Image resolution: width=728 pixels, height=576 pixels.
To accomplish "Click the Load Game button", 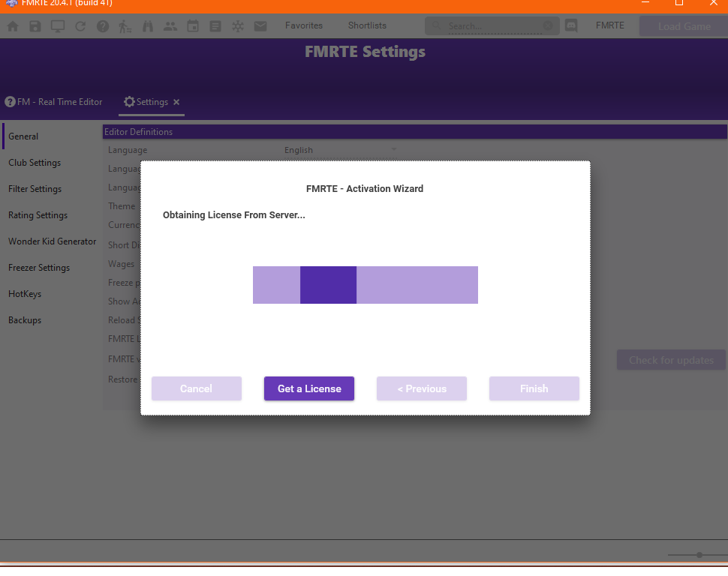I will pos(684,26).
